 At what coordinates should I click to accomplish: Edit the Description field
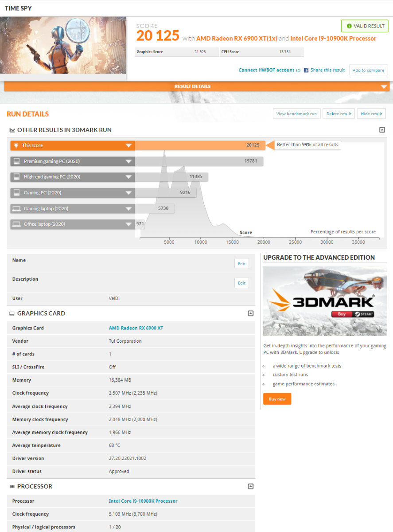tap(241, 283)
